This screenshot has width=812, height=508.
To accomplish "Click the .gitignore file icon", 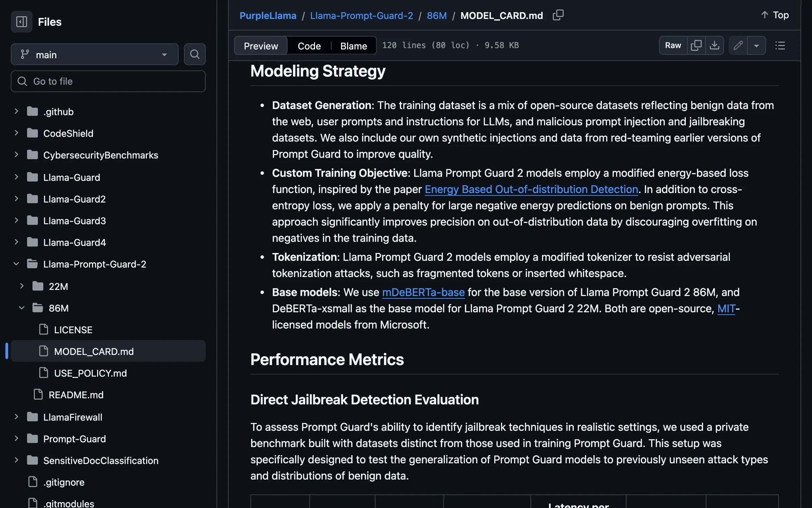I will (x=33, y=482).
